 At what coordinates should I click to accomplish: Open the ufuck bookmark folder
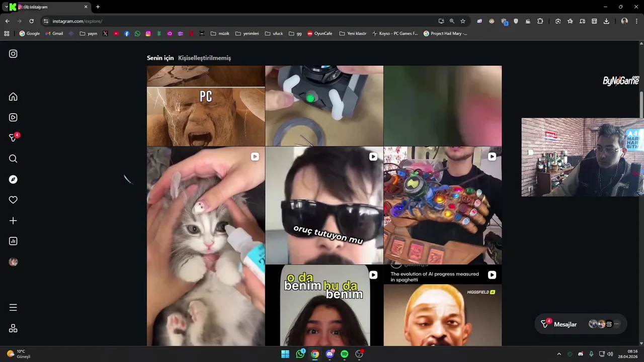(x=274, y=34)
